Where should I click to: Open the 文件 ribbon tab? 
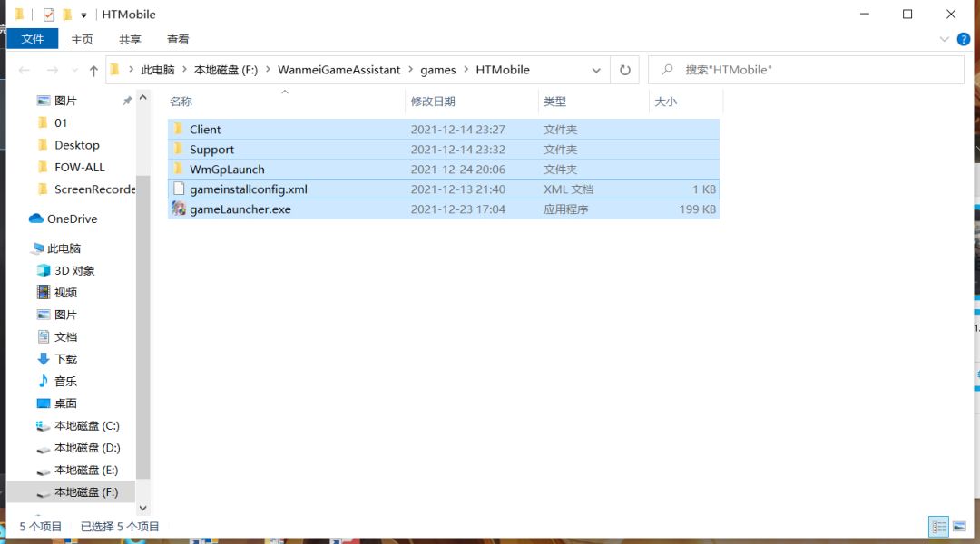[x=33, y=39]
